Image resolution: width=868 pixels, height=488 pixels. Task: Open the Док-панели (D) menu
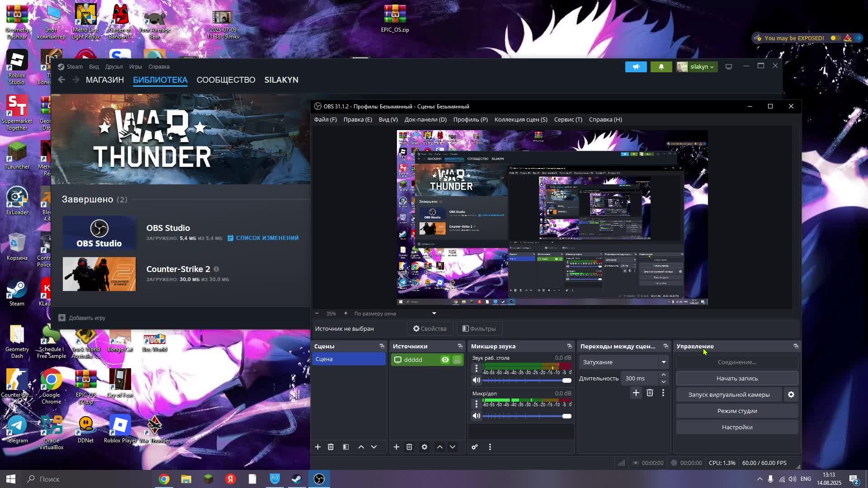(x=425, y=119)
